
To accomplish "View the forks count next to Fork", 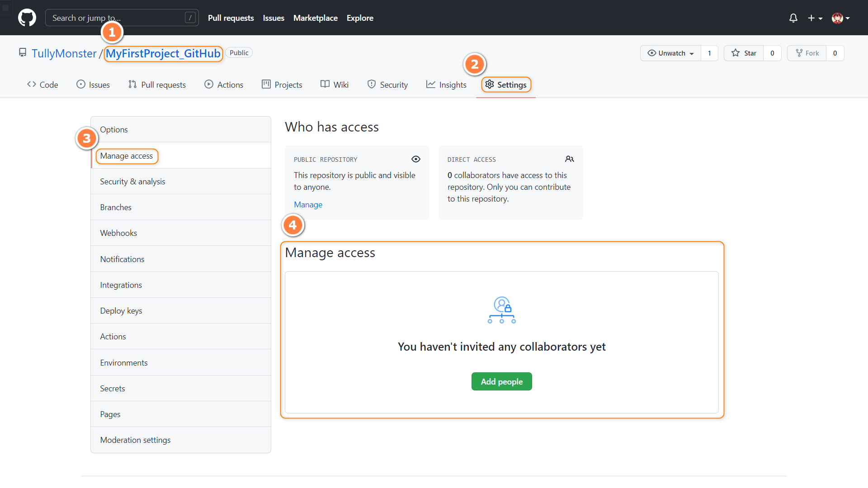I will (835, 53).
